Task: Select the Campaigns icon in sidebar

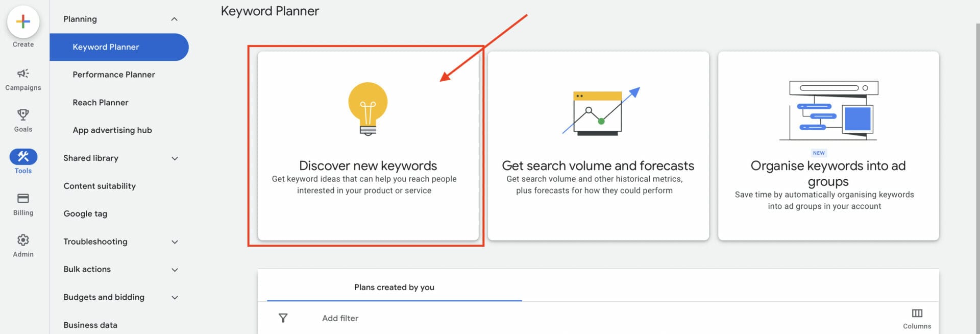Action: pyautogui.click(x=22, y=74)
